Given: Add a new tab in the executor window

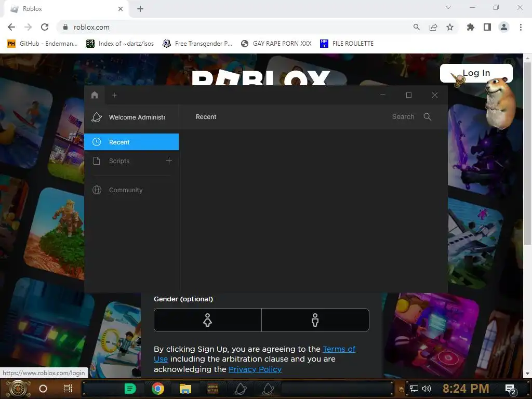Looking at the screenshot, I should (114, 96).
